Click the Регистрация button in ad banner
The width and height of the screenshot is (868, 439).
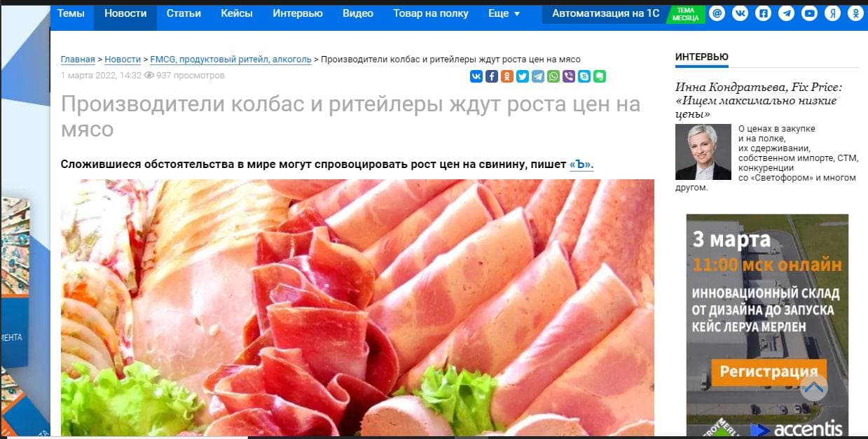769,371
